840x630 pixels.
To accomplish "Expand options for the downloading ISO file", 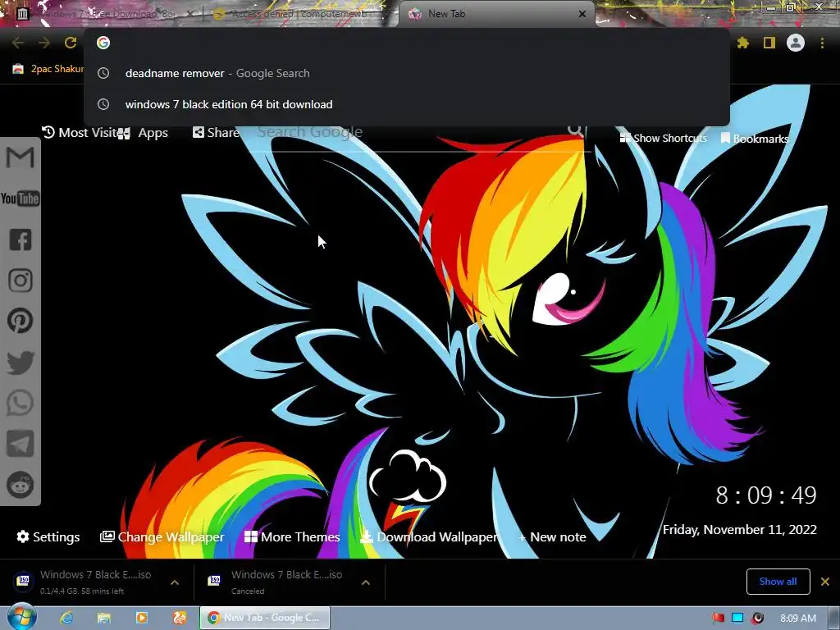I will click(175, 582).
